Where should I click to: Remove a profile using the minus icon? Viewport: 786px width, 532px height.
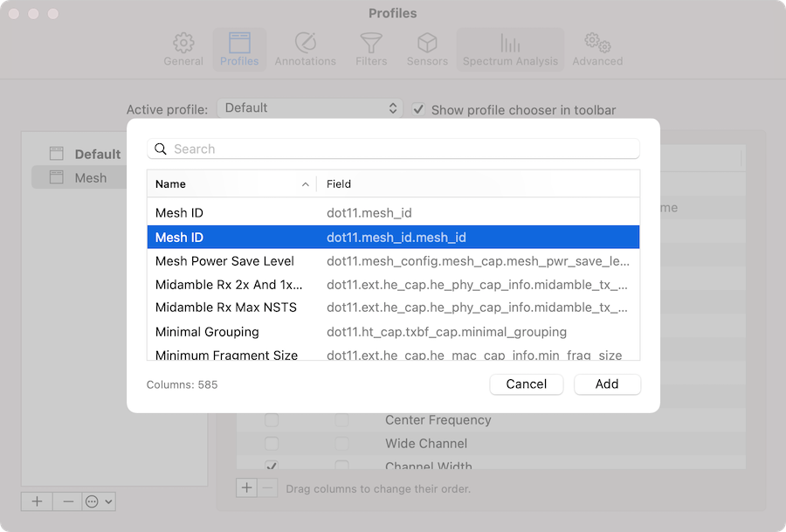coord(67,501)
